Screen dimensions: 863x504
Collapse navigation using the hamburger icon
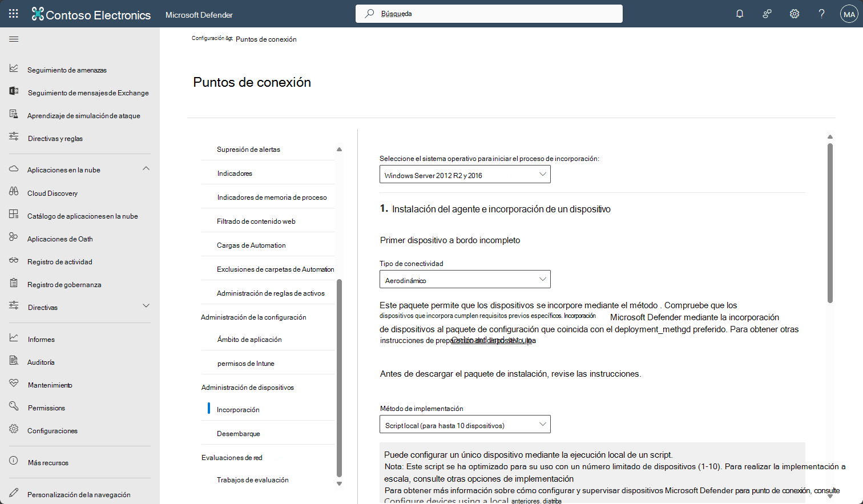(14, 39)
